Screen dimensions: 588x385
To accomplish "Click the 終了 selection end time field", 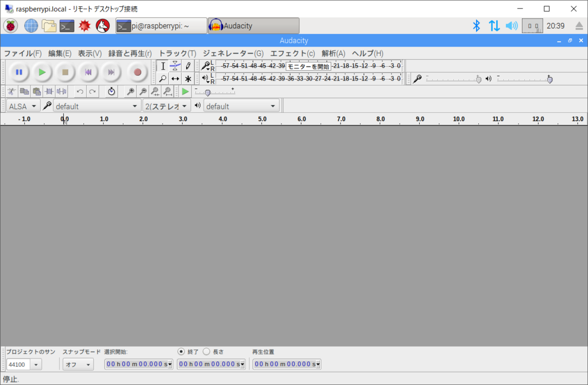I will coord(211,364).
